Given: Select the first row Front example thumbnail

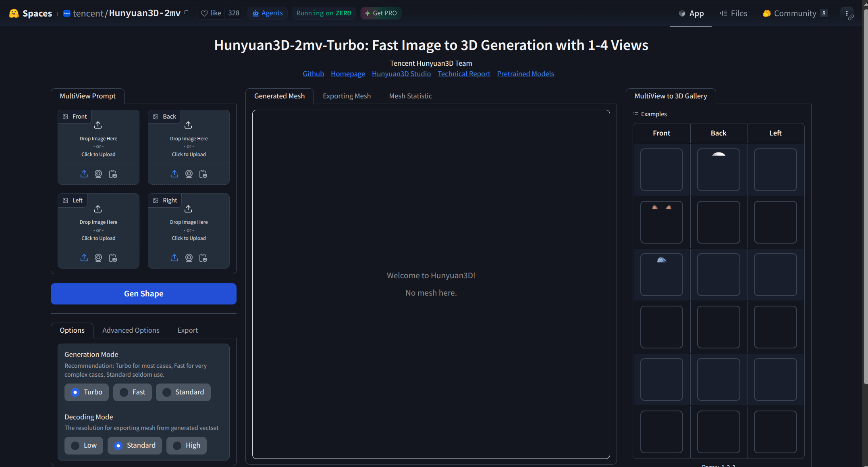Looking at the screenshot, I should pos(662,170).
